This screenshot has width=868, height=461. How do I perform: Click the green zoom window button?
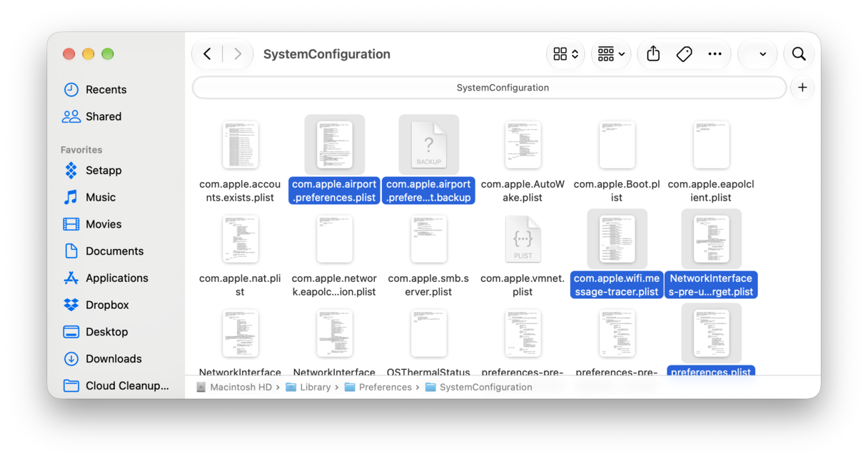pos(108,54)
